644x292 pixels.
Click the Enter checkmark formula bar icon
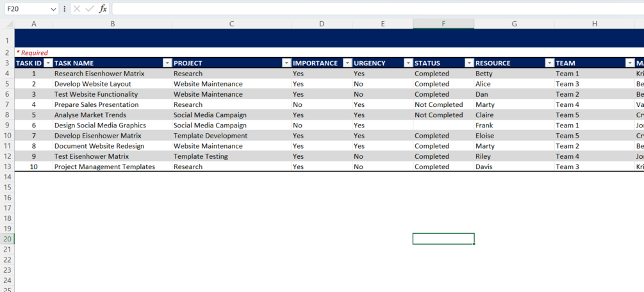click(x=90, y=8)
